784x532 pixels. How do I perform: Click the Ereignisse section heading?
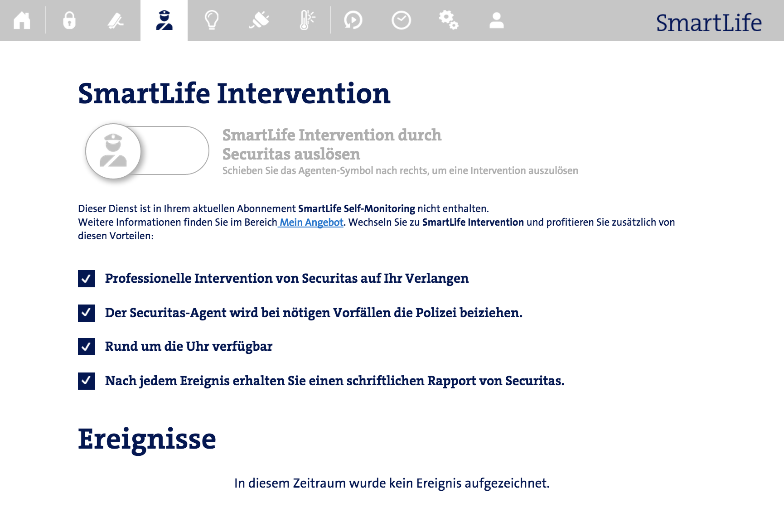[147, 439]
